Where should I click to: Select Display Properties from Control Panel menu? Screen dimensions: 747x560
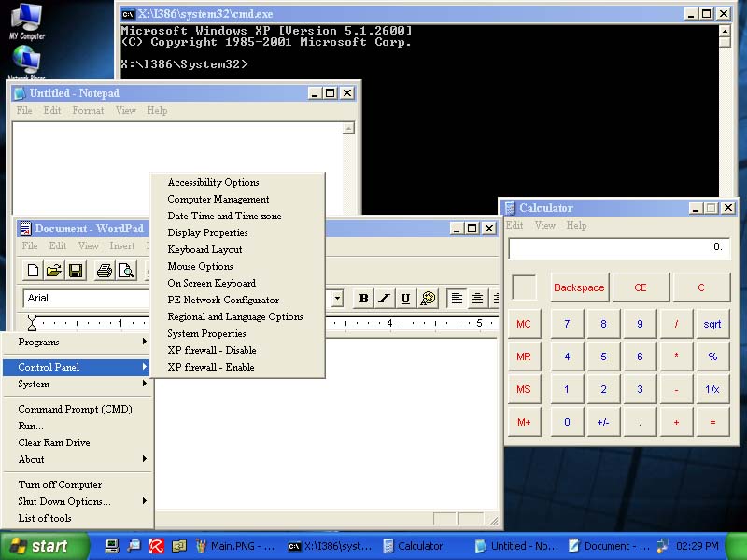[x=207, y=232]
